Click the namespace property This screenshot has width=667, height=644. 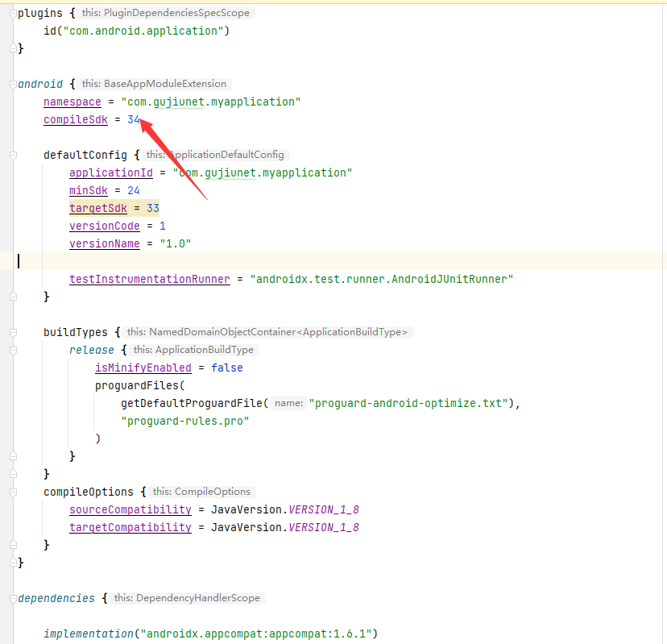pos(72,102)
